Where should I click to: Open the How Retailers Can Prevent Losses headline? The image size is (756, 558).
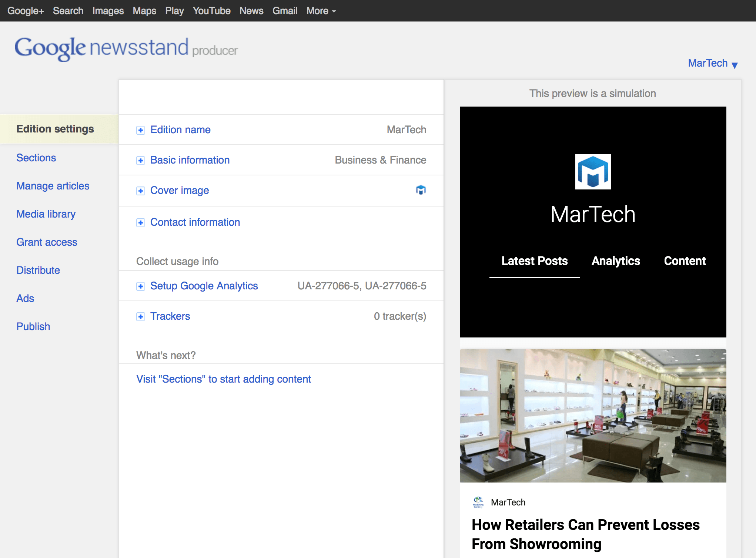point(586,534)
